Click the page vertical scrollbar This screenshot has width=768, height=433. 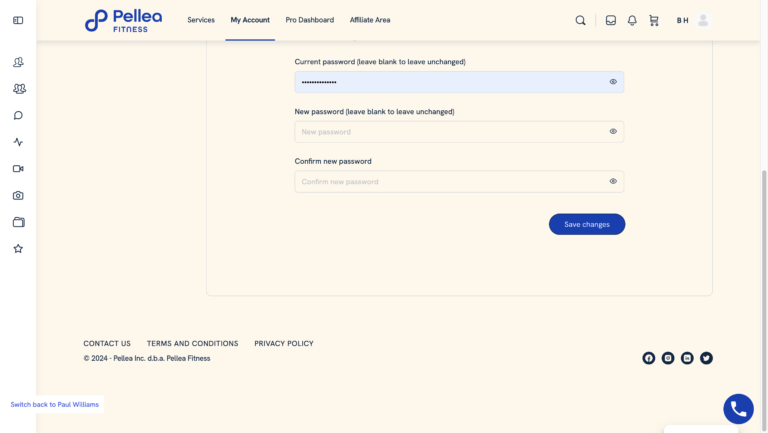tap(764, 299)
